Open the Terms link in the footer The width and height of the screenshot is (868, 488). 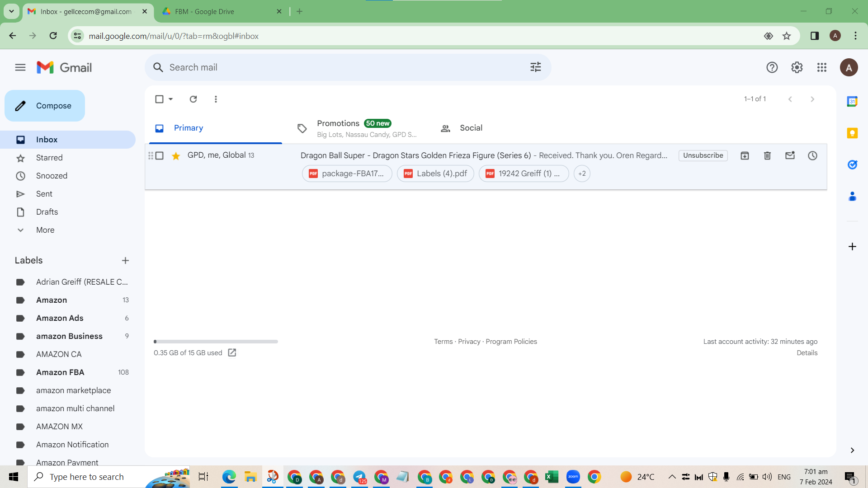point(443,342)
